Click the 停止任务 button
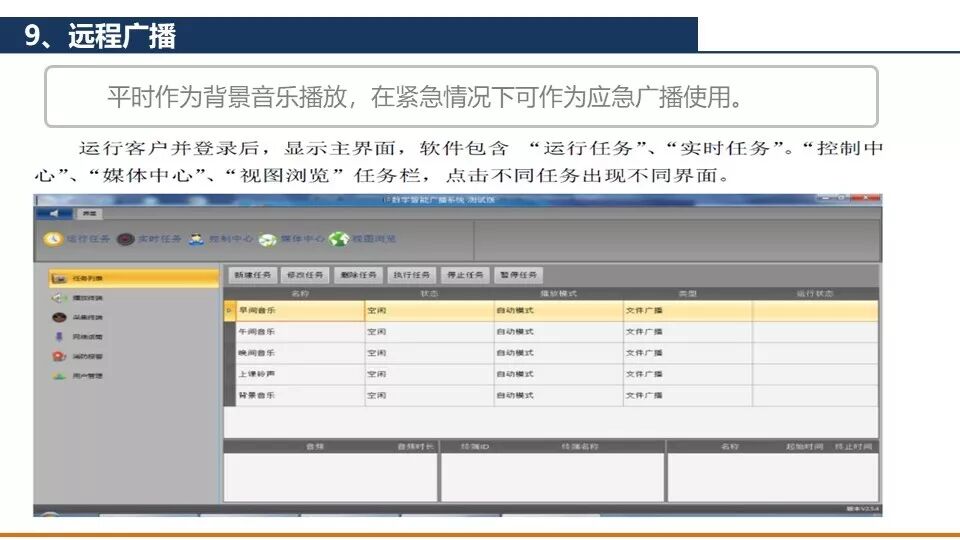 465,276
